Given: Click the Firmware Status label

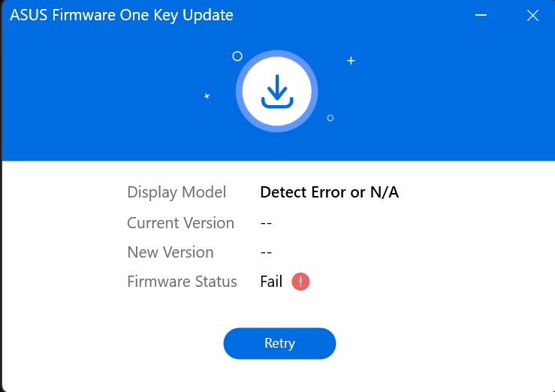Looking at the screenshot, I should [x=182, y=282].
